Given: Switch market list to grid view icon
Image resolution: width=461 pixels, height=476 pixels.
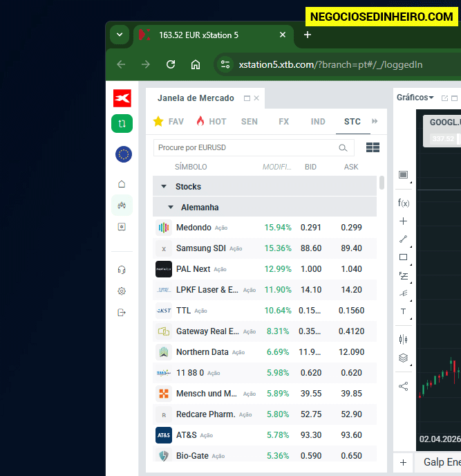Looking at the screenshot, I should (x=373, y=147).
